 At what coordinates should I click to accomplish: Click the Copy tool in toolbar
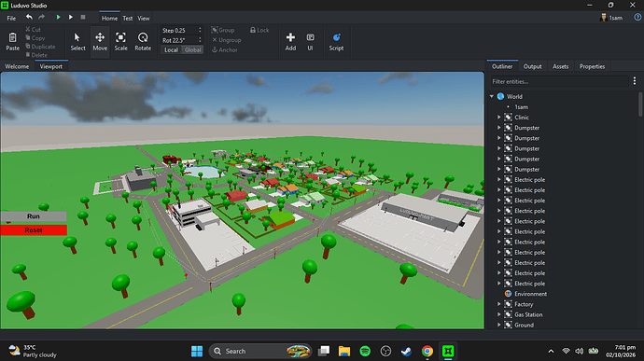[x=35, y=38]
